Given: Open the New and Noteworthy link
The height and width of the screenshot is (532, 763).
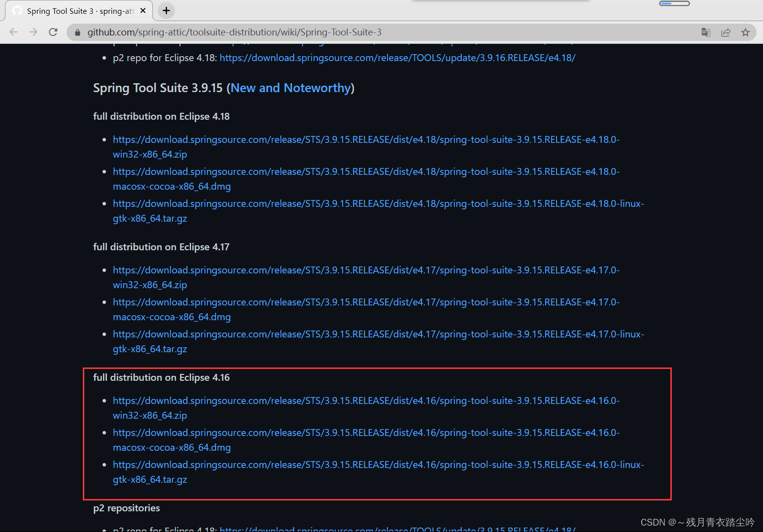Looking at the screenshot, I should (x=291, y=88).
